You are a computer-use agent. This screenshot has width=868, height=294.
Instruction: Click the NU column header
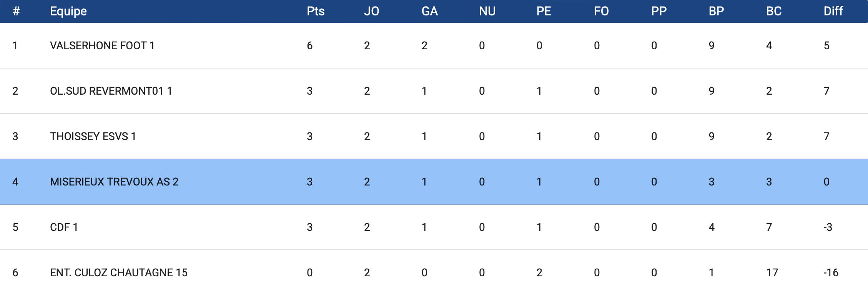487,11
